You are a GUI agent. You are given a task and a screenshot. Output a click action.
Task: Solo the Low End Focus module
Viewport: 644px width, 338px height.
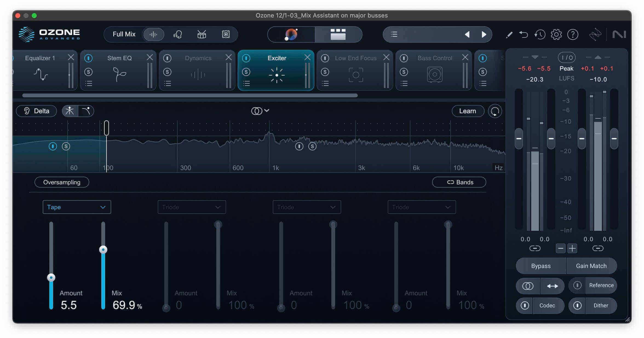pos(325,72)
